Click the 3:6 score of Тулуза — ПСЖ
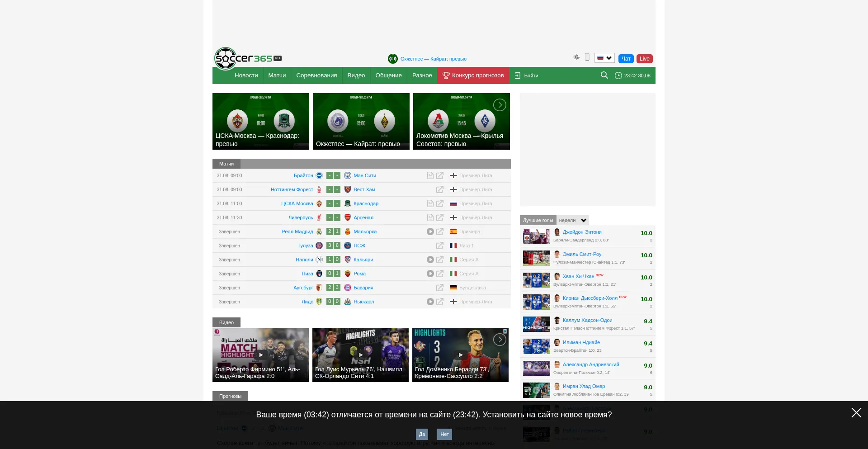 333,246
